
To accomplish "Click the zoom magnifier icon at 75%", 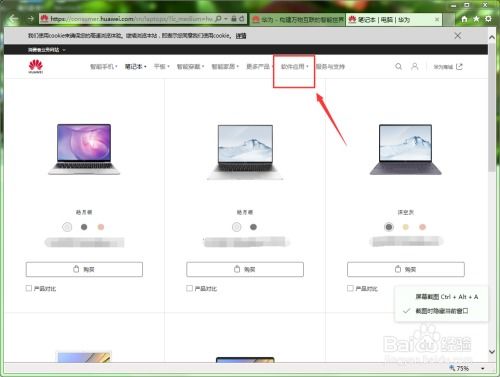I will pos(452,368).
